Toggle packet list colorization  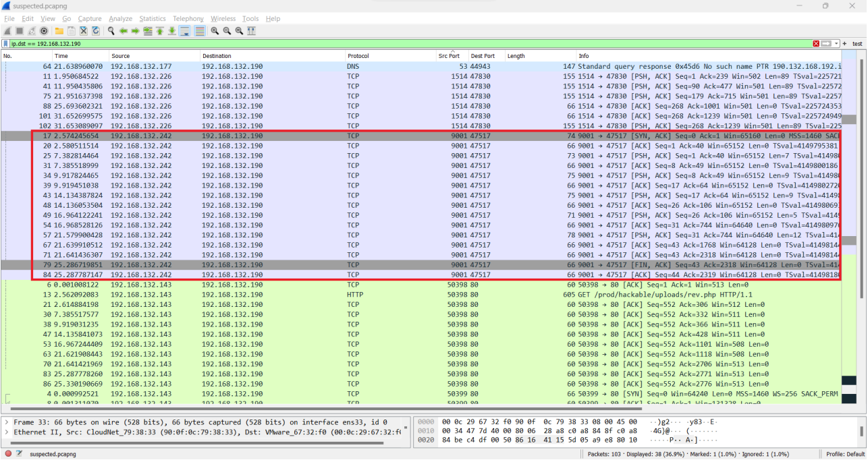tap(200, 31)
